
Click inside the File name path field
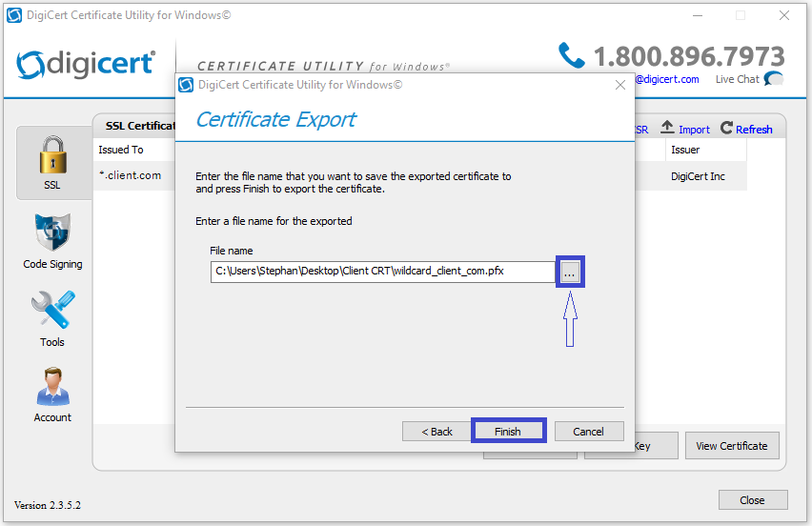pyautogui.click(x=383, y=272)
